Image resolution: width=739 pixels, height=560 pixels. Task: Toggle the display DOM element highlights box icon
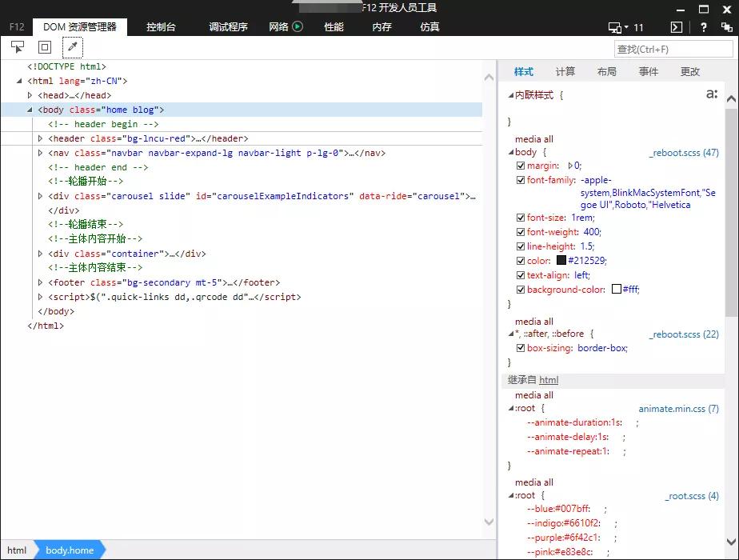(x=45, y=47)
